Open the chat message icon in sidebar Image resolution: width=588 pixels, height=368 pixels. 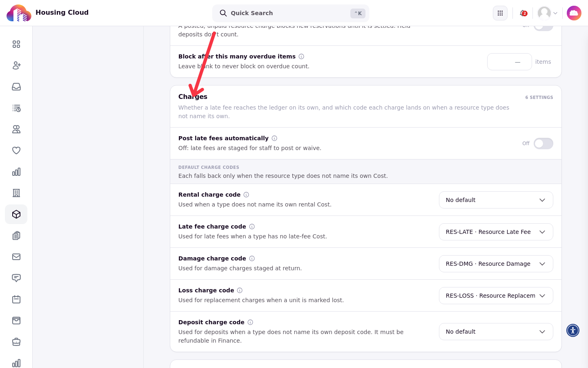pyautogui.click(x=16, y=278)
